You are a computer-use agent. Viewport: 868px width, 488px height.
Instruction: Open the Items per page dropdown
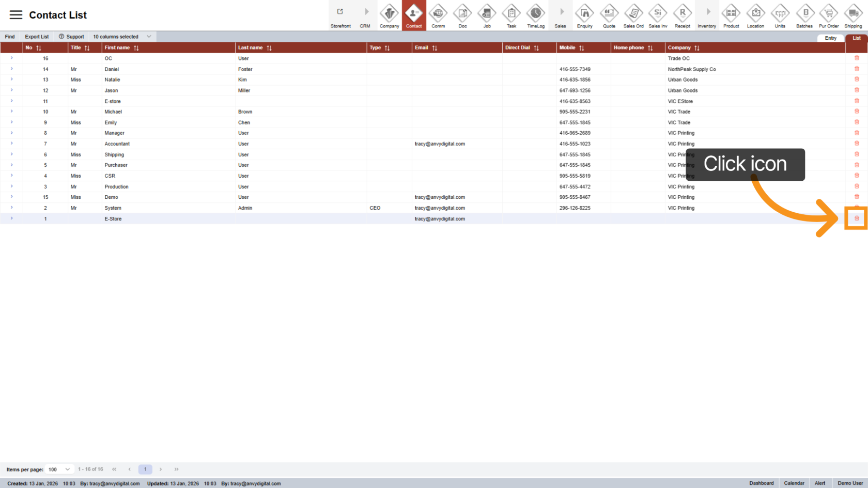click(x=59, y=469)
